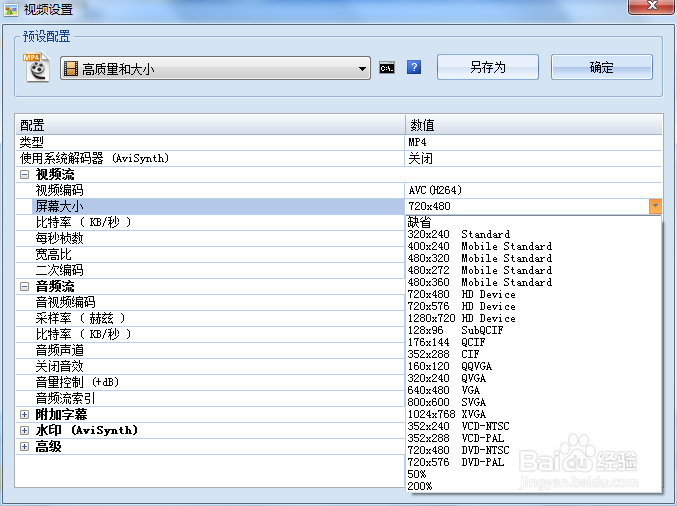Viewport: 677px width, 506px height.
Task: Collapse the 视频流 section
Action: tap(25, 175)
